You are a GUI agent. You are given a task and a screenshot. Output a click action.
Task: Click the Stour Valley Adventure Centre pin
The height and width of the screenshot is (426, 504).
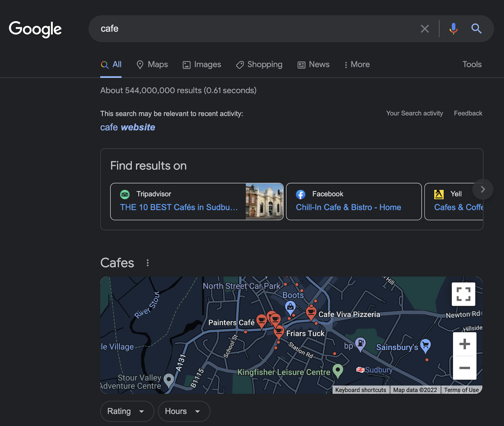coord(169,380)
